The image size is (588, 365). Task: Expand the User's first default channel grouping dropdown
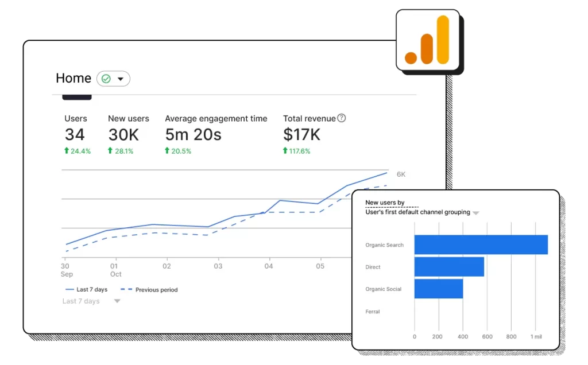[476, 212]
